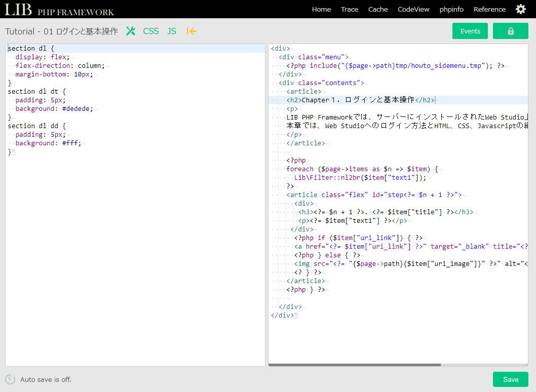
Task: Click the h2 Chapter 1 line in HTML editor
Action: [360, 100]
